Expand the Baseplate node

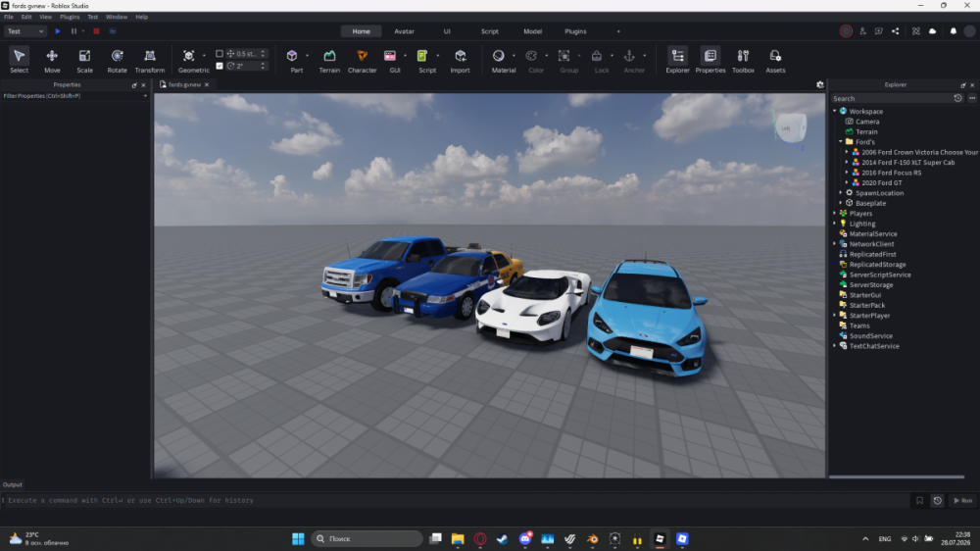click(x=841, y=203)
